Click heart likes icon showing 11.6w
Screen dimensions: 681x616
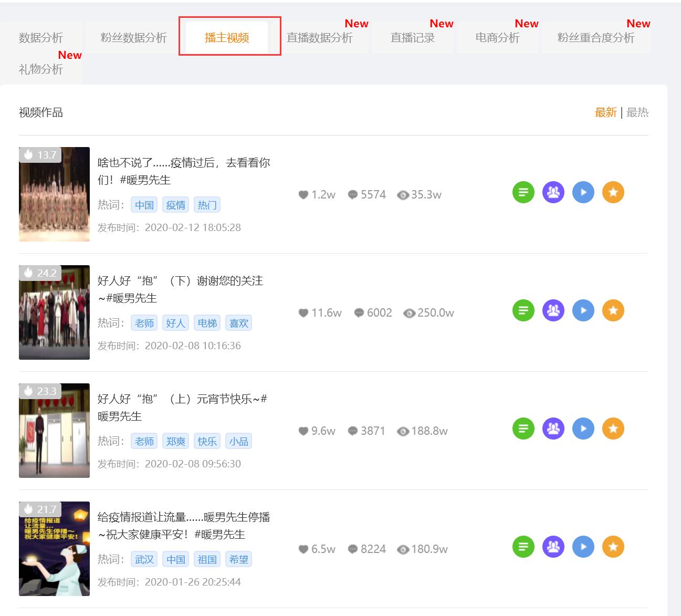(303, 313)
